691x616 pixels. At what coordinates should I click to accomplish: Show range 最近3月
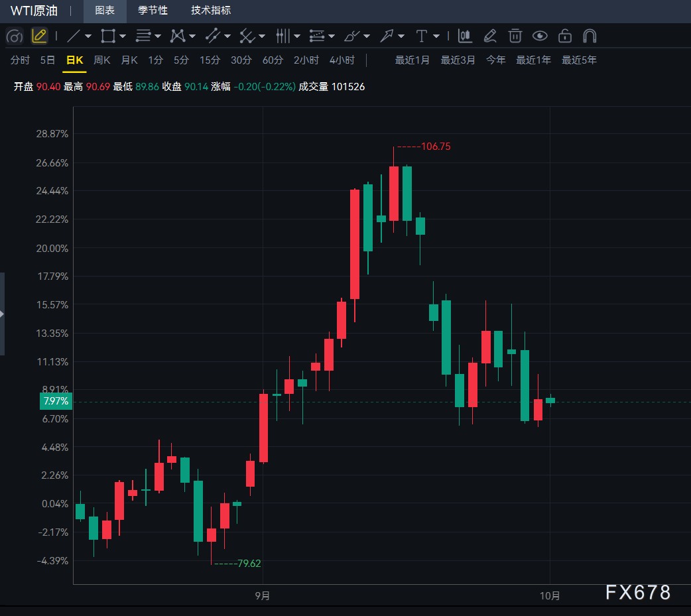point(458,60)
